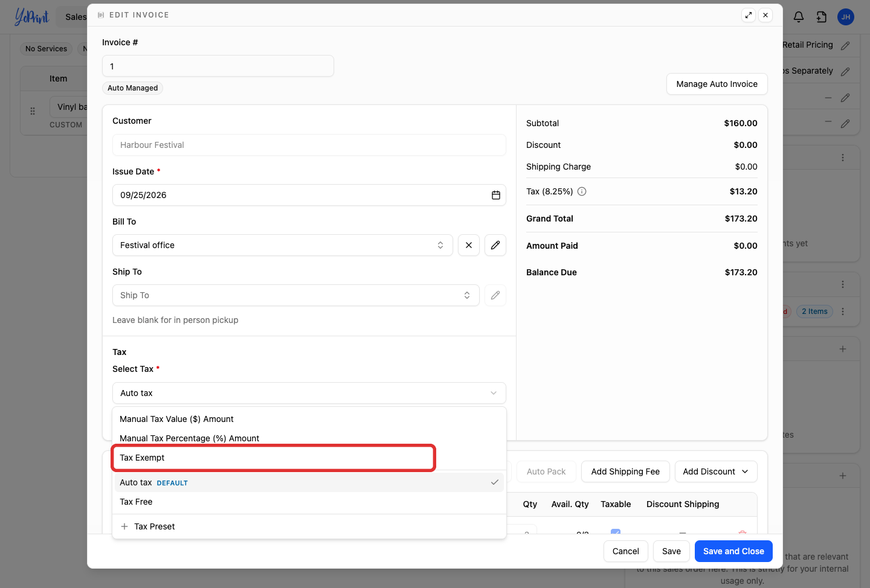Open the JH user avatar menu
The image size is (870, 588).
point(846,17)
